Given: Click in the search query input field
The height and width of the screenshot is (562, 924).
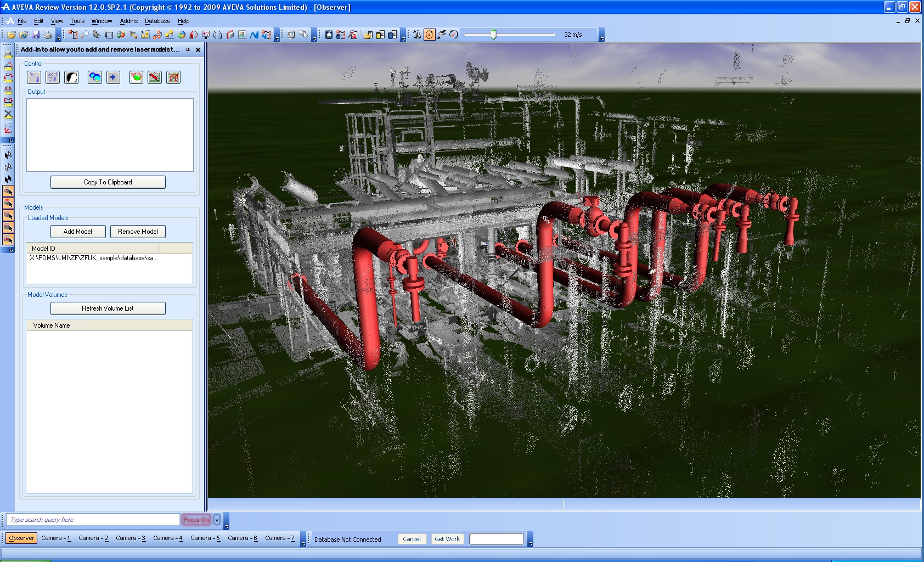Looking at the screenshot, I should 93,520.
